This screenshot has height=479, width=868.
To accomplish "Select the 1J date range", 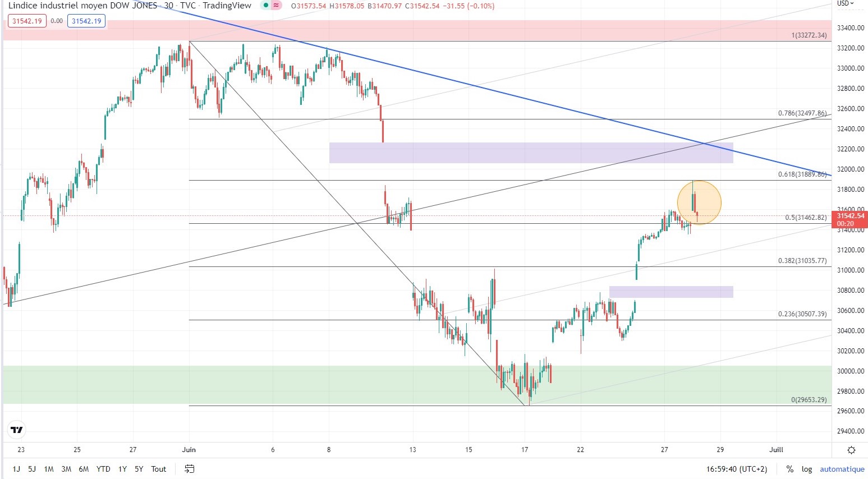I will click(x=16, y=469).
